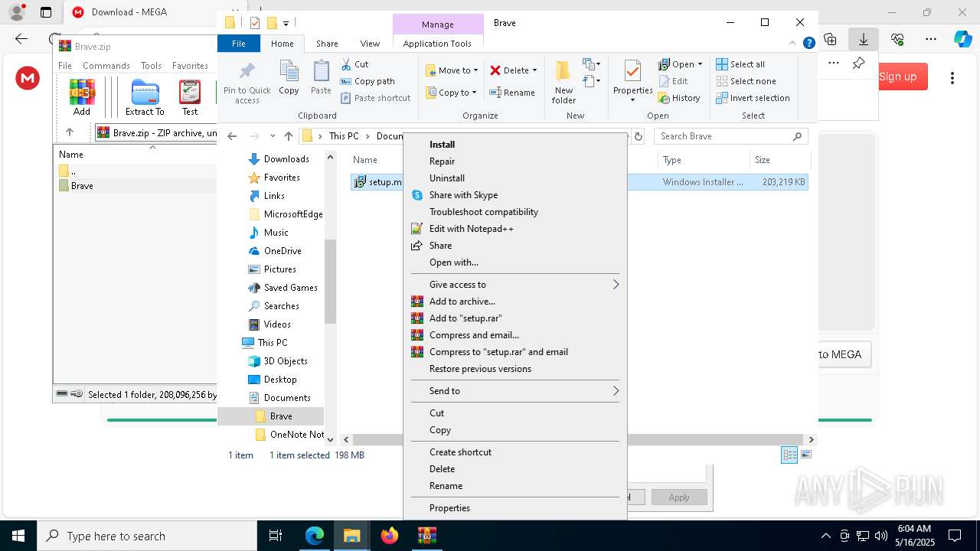Switch to the Share ribbon tab

pyautogui.click(x=327, y=44)
